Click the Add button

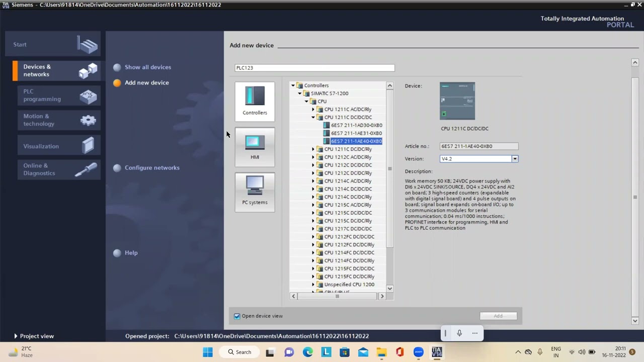click(x=498, y=316)
